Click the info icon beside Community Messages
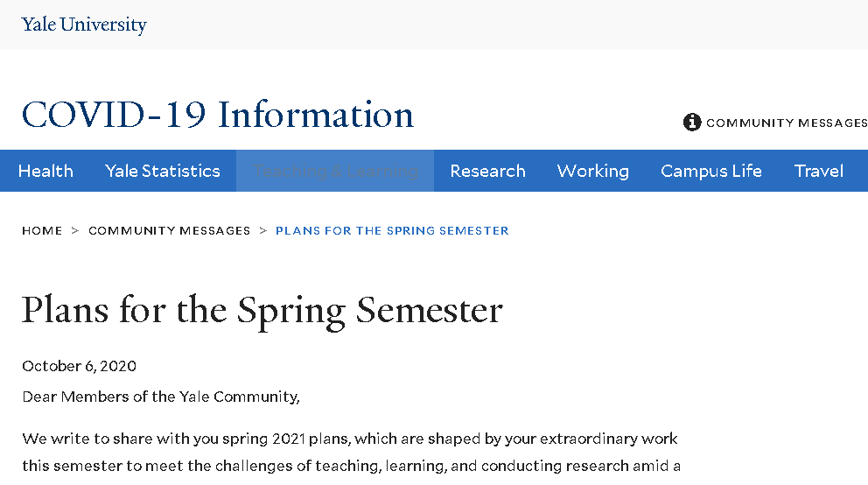Screen dimensions: 868x485 point(692,123)
